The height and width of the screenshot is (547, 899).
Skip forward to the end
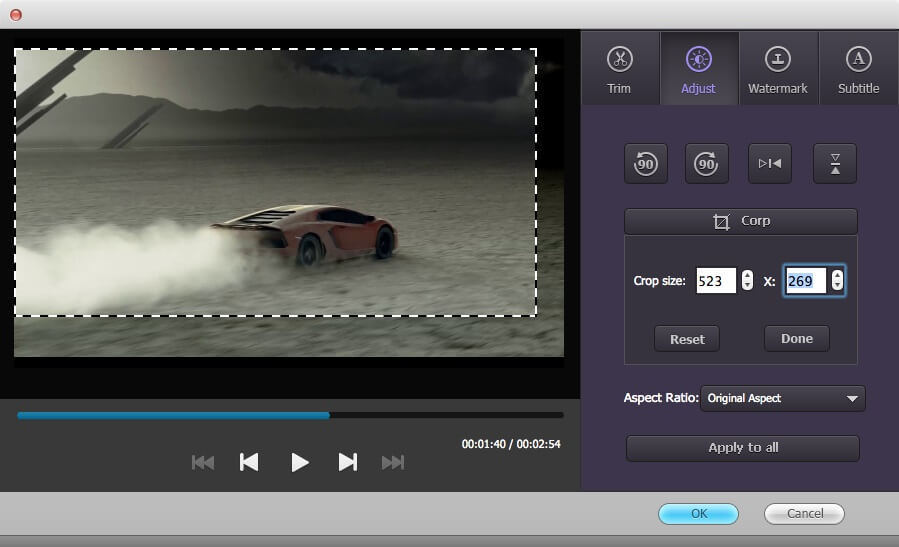click(x=393, y=462)
